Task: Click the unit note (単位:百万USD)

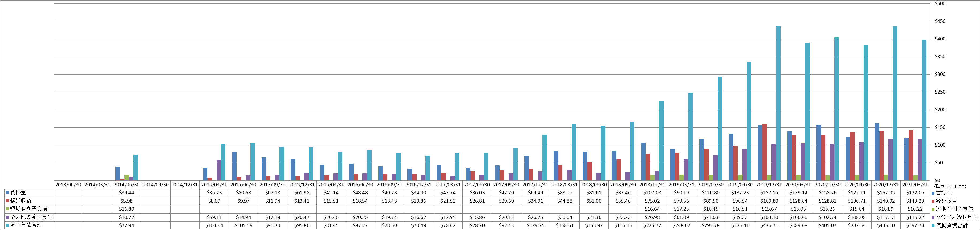Action: click(949, 187)
